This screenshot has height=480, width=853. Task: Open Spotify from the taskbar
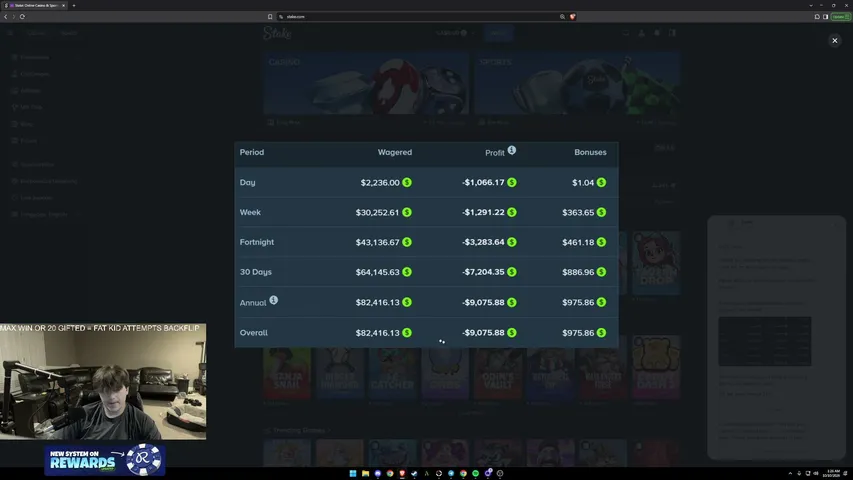pyautogui.click(x=475, y=473)
